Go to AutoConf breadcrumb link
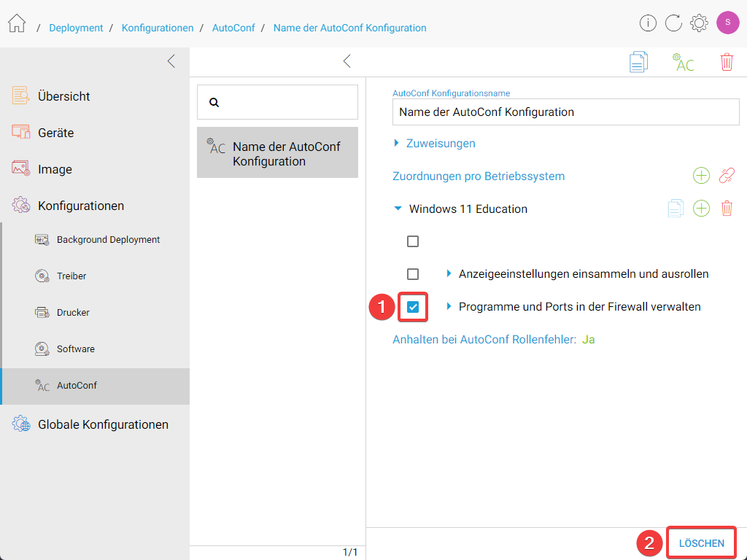Image resolution: width=747 pixels, height=560 pixels. tap(233, 28)
